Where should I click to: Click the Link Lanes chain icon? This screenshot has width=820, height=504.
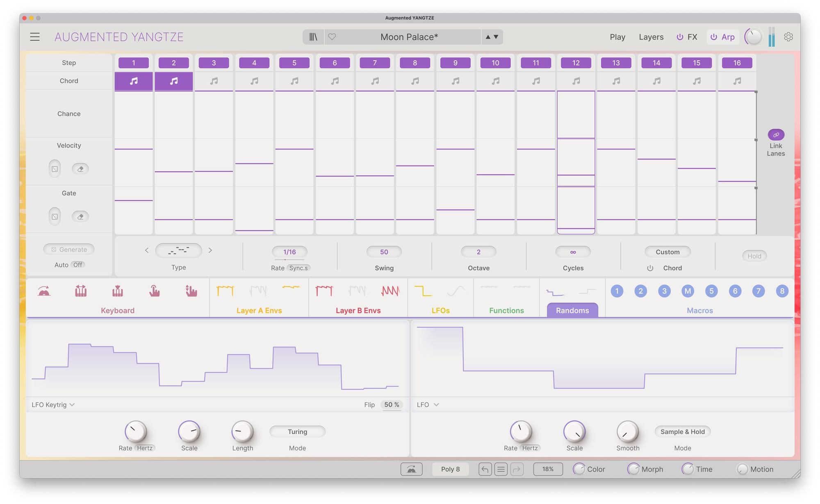coord(776,135)
